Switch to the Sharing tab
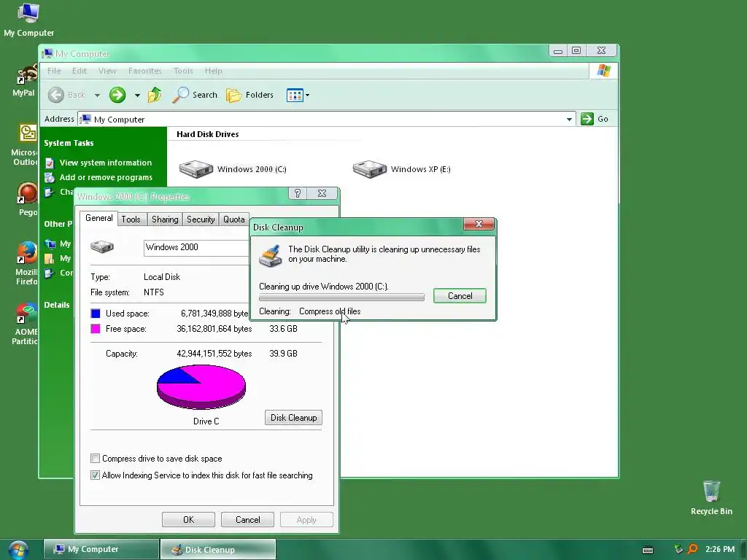Image resolution: width=747 pixels, height=560 pixels. click(165, 219)
